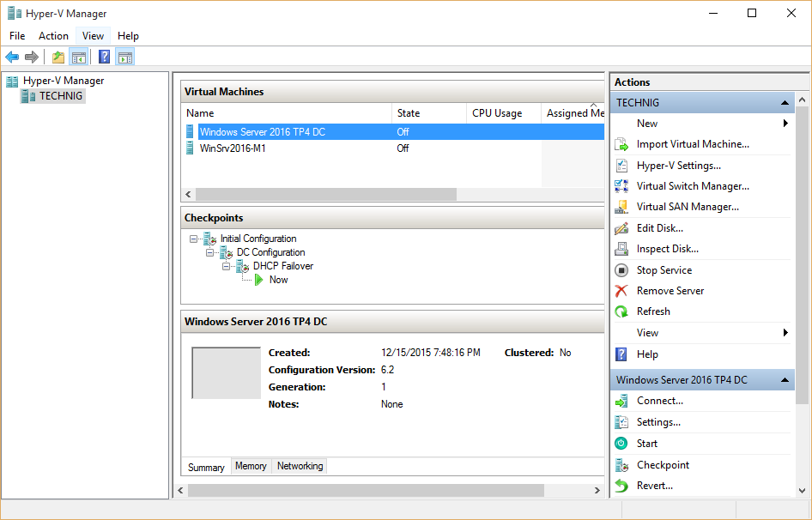
Task: Click Virtual Switch Manager icon
Action: [x=621, y=186]
